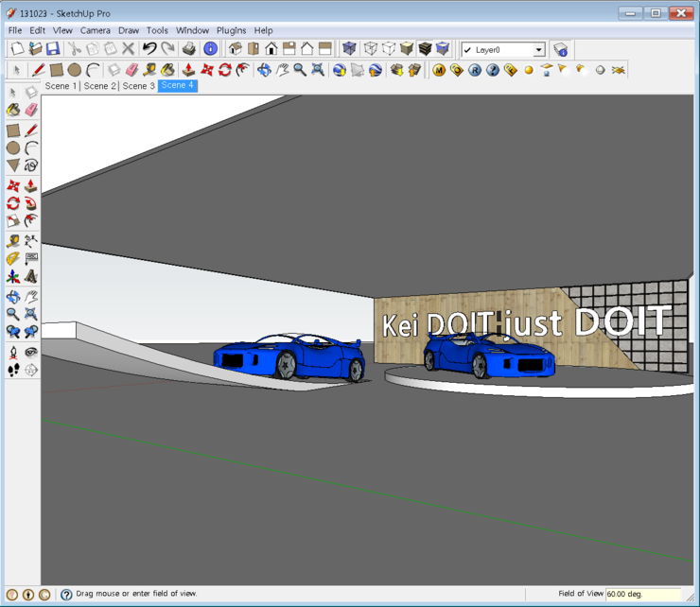Click the Undo arrow icon
The height and width of the screenshot is (607, 700).
pos(150,48)
